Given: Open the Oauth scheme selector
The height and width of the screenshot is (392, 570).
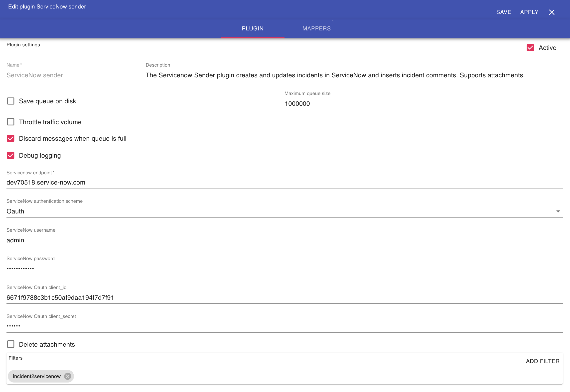Looking at the screenshot, I should [x=275, y=211].
